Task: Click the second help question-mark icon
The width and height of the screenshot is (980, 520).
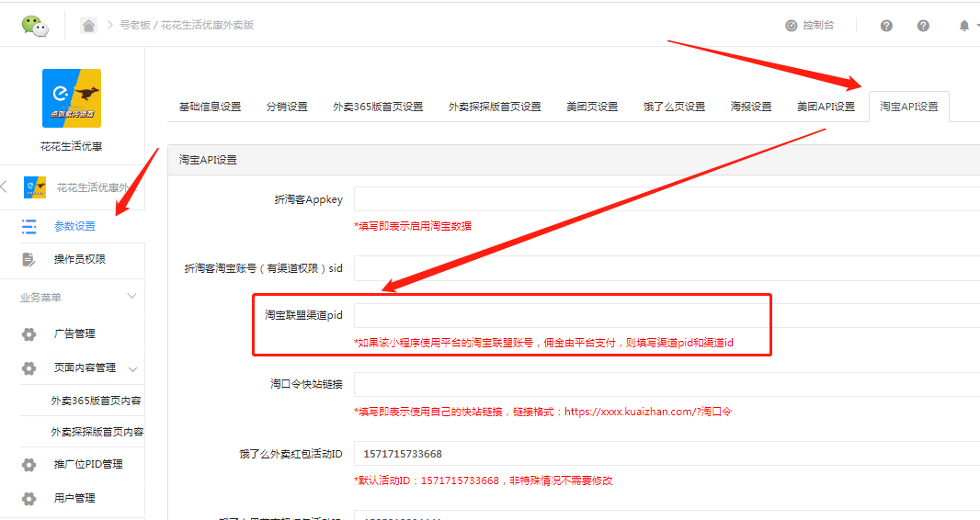Action: (x=923, y=26)
